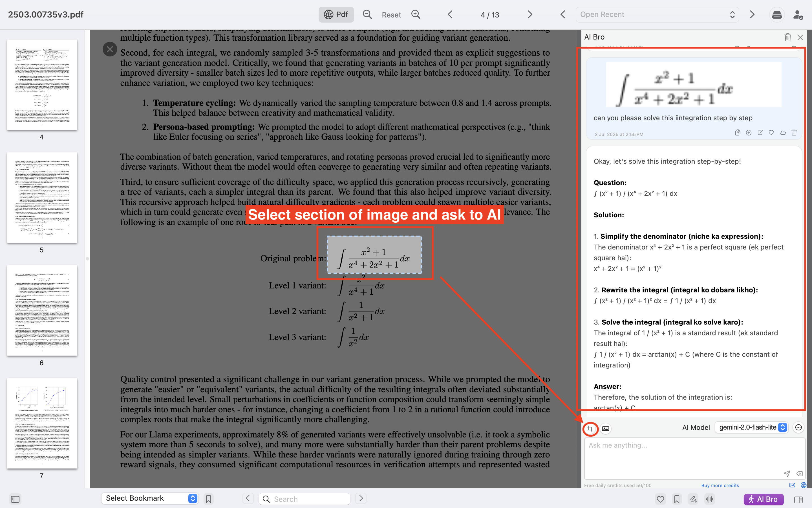Select page 5 thumbnail

tap(42, 198)
